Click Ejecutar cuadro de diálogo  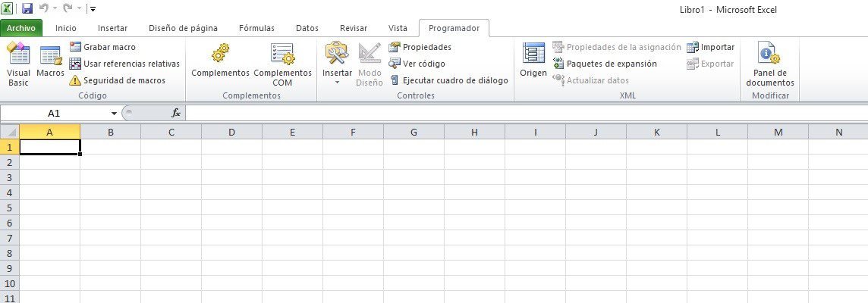pos(448,80)
